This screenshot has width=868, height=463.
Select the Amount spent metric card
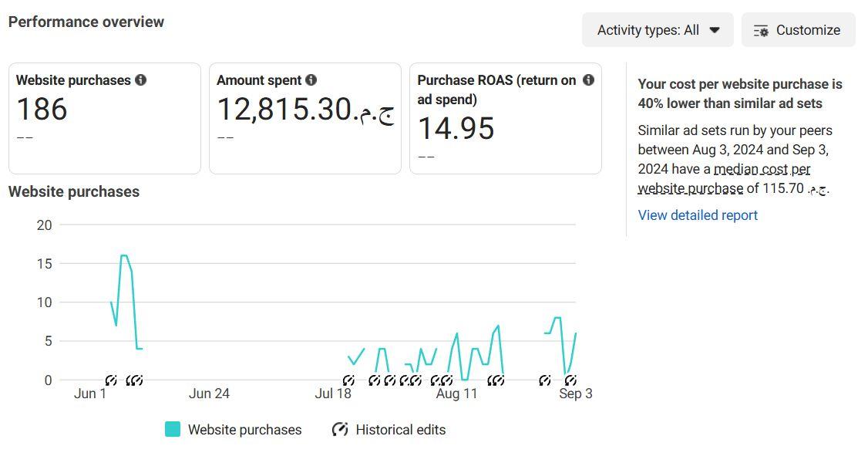pyautogui.click(x=304, y=118)
